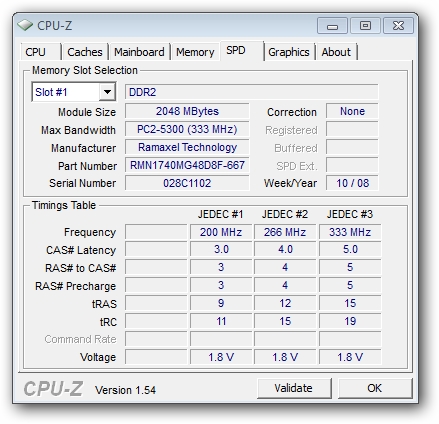Click CAS# Latency value 5.0
Screen dimensions: 439x424
[x=350, y=249]
